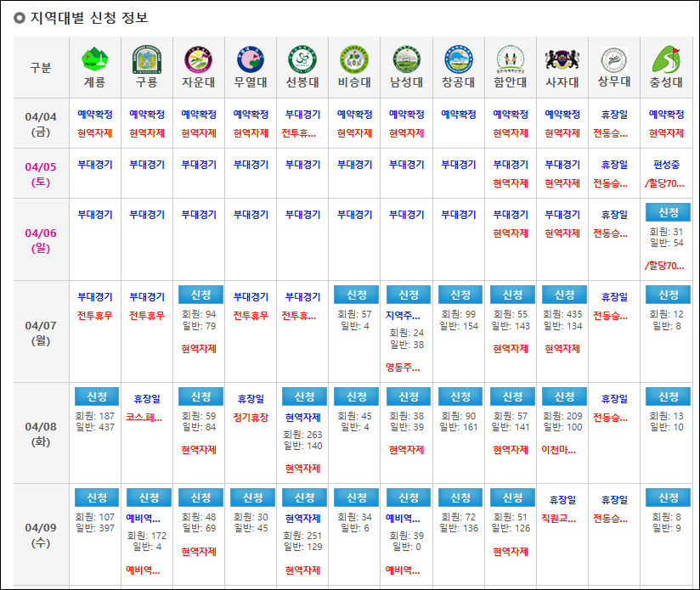Click the bullet icon beside 지역대별 신청 정보
Viewport: 700px width, 590px height.
click(x=20, y=18)
